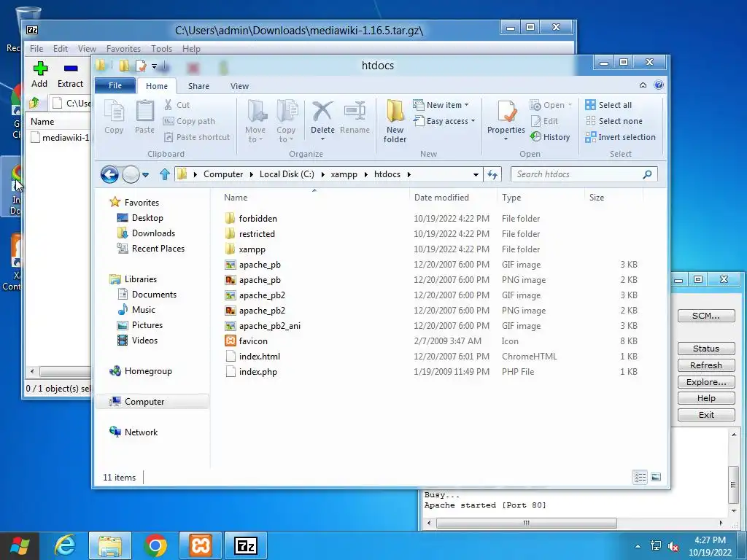Open the Properties options dropdown arrow

tap(506, 139)
